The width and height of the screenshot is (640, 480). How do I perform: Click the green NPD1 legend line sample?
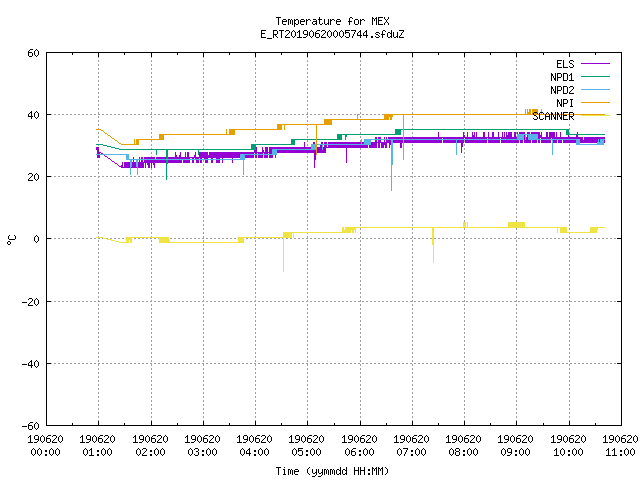point(595,76)
